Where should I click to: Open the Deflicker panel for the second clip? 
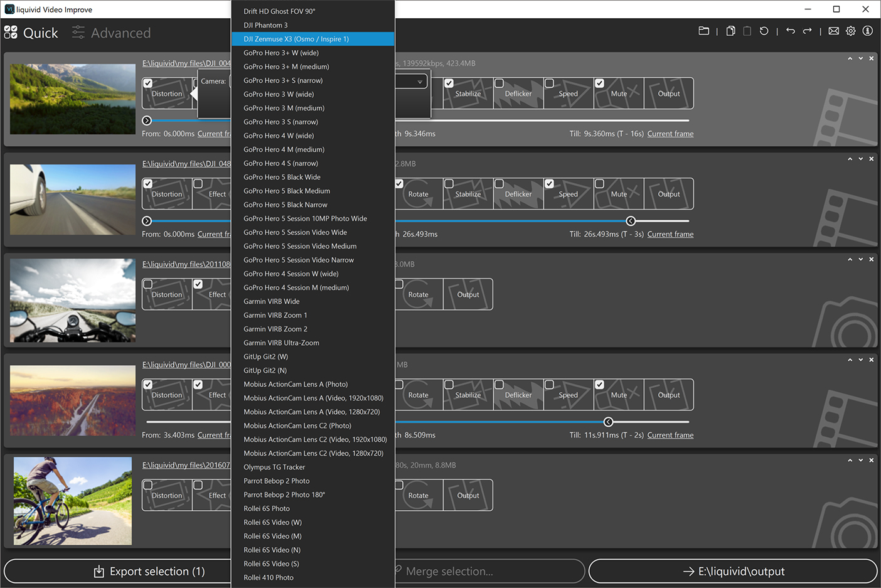[x=518, y=193]
